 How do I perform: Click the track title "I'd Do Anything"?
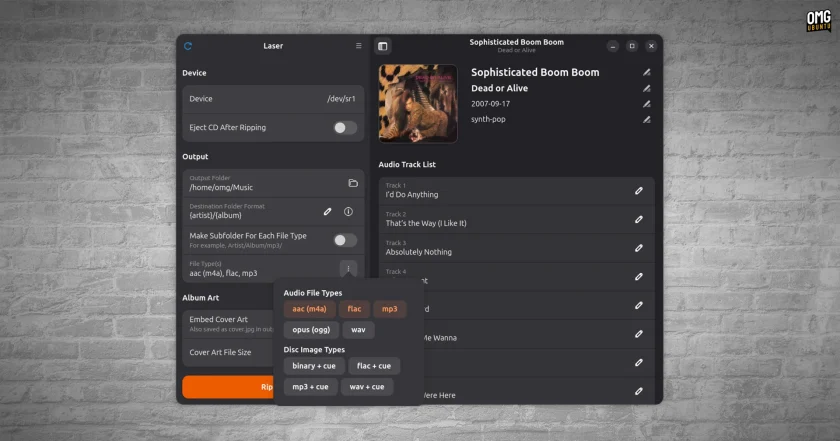point(412,195)
